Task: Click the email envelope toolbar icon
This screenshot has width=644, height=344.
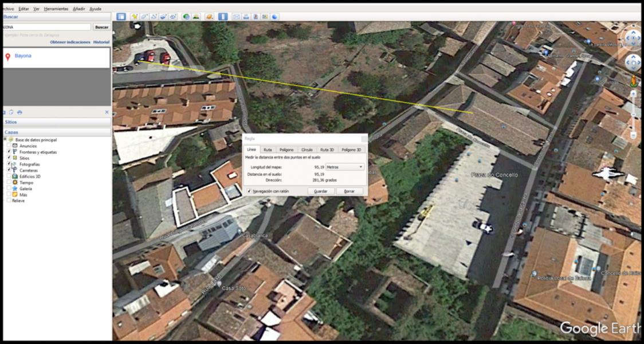Action: (x=236, y=17)
